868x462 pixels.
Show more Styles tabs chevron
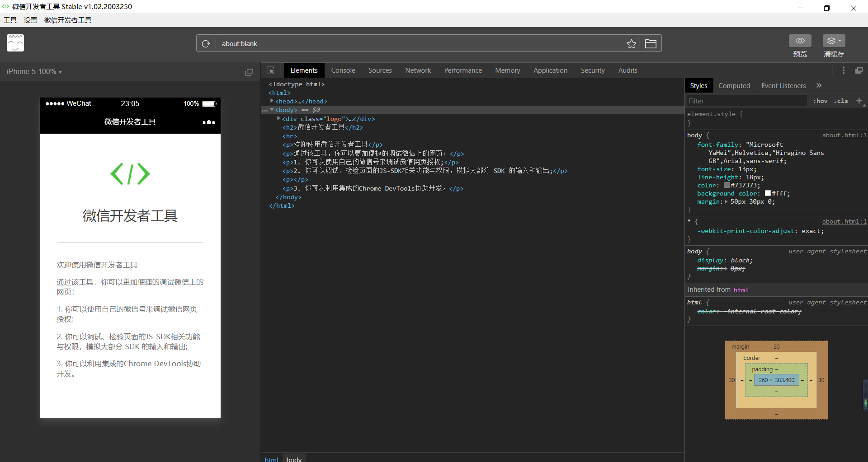(819, 85)
